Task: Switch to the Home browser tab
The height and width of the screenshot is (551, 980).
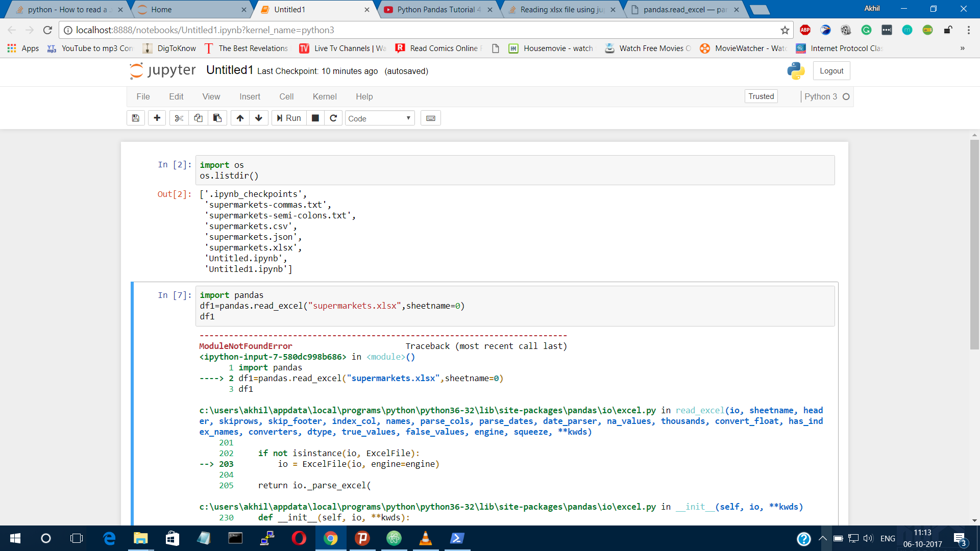Action: coord(191,10)
